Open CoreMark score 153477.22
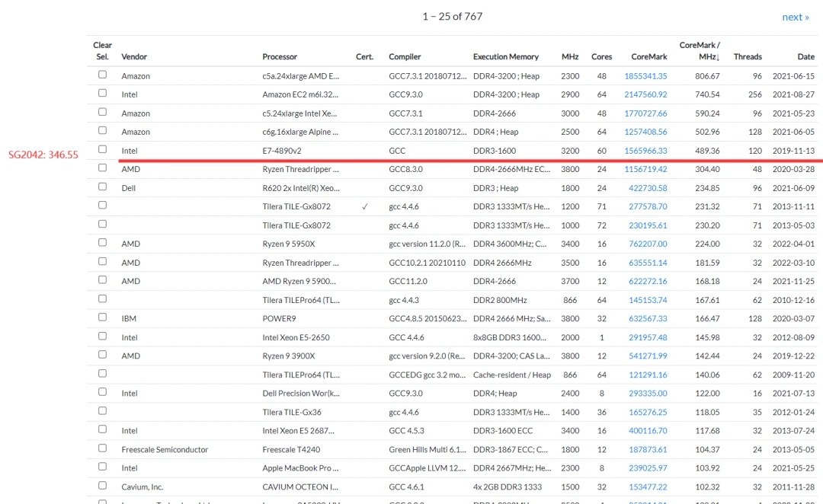The image size is (823, 504). click(648, 486)
